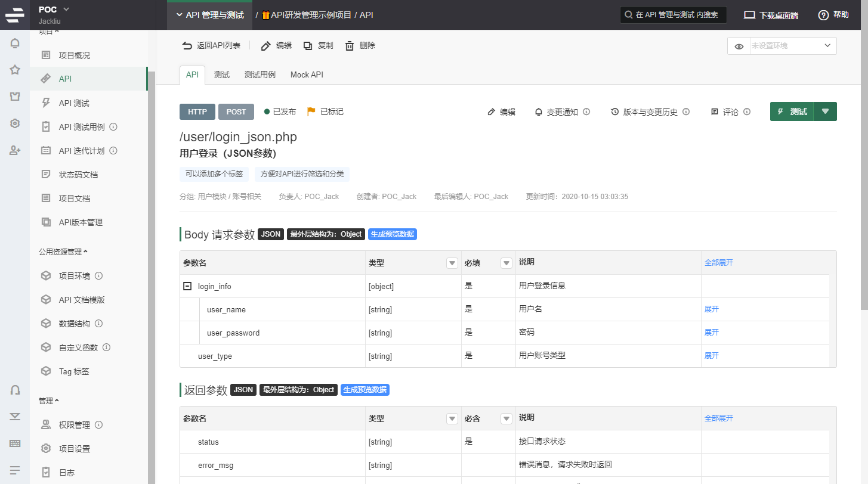Open the add-member icon in left rail

tap(15, 150)
